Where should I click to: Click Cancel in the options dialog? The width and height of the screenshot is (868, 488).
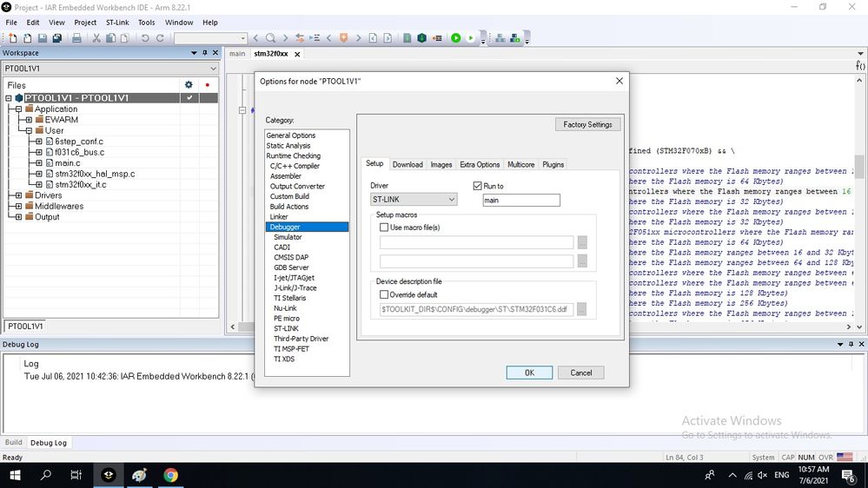click(580, 373)
